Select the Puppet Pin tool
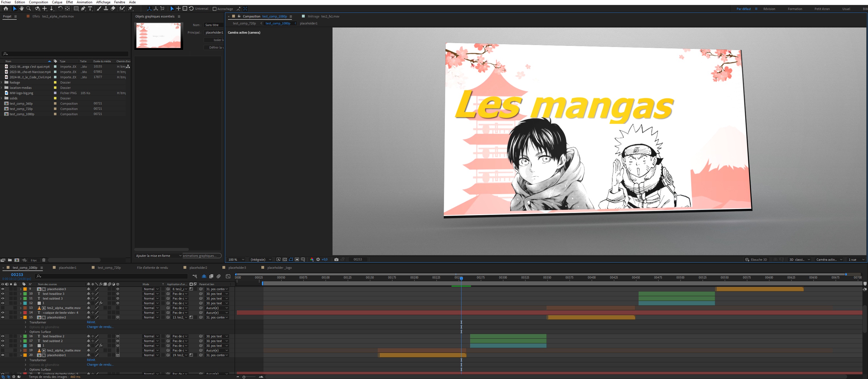Image resolution: width=868 pixels, height=379 pixels. 130,8
